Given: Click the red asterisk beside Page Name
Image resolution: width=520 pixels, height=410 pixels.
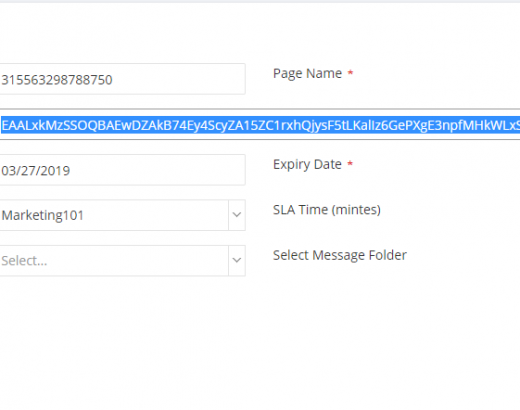Looking at the screenshot, I should [x=350, y=72].
